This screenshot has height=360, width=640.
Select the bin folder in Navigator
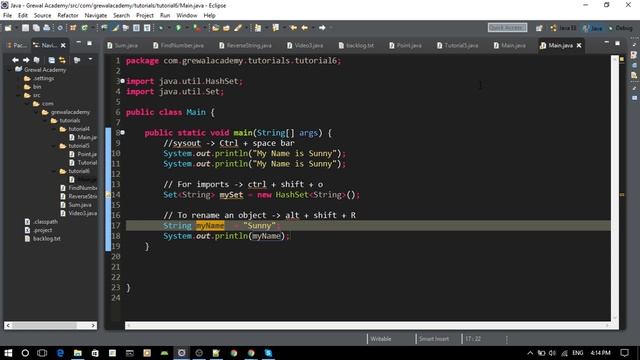point(33,87)
